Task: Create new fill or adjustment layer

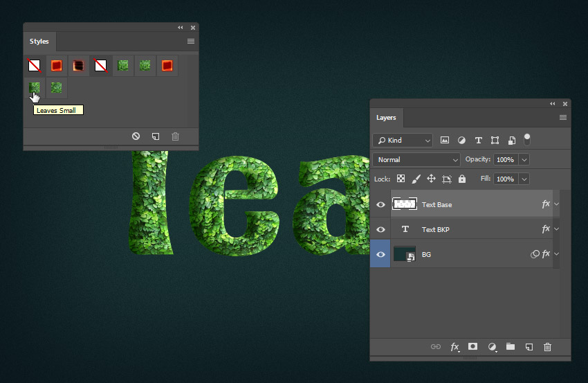Action: pyautogui.click(x=492, y=346)
